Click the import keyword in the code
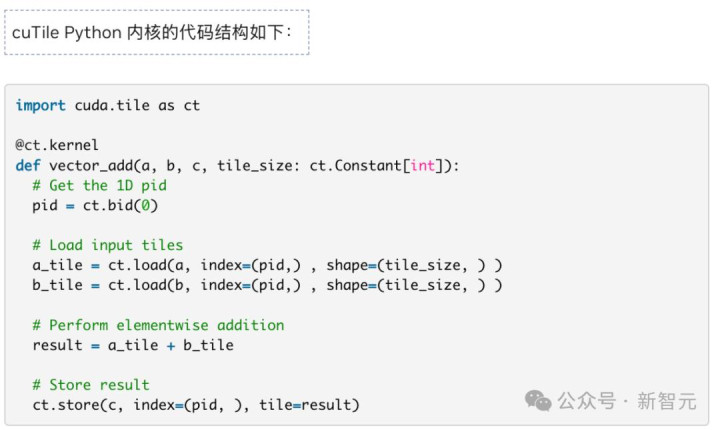Screen dimensions: 720x430 coord(41,106)
